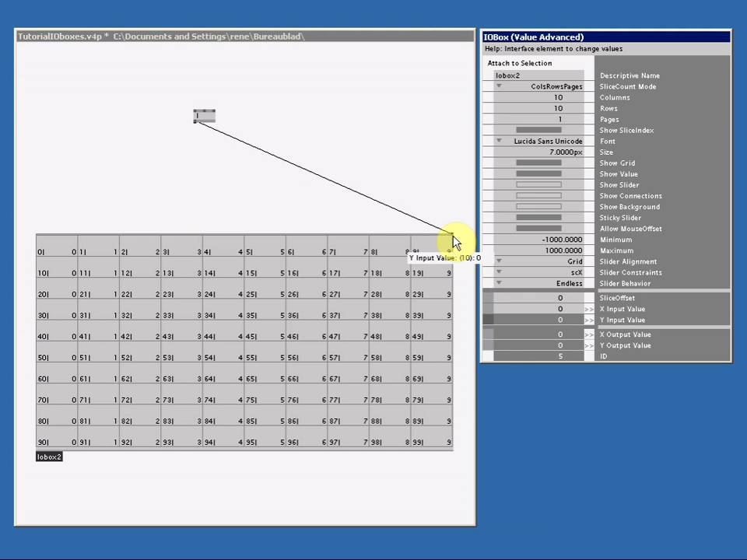Click the Iobox2 label below the grid
Image resolution: width=747 pixels, height=560 pixels.
(49, 457)
